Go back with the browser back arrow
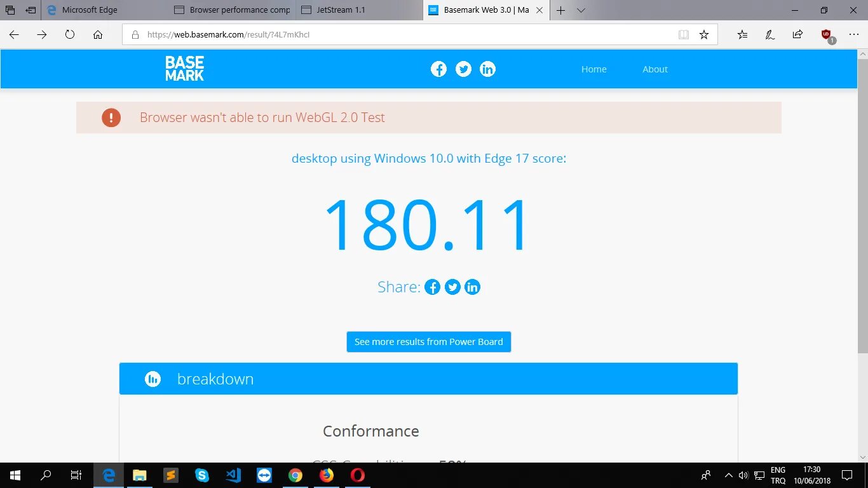Viewport: 868px width, 488px height. click(14, 35)
